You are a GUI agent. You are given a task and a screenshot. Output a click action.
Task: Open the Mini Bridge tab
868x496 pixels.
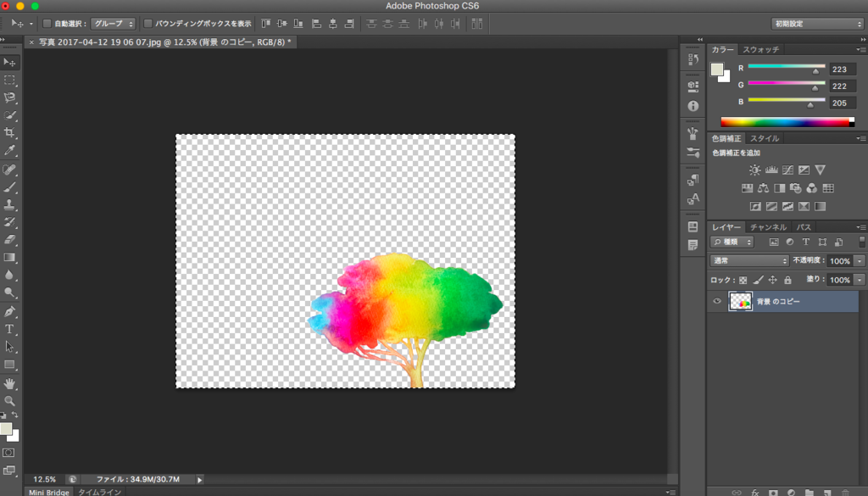click(x=49, y=492)
